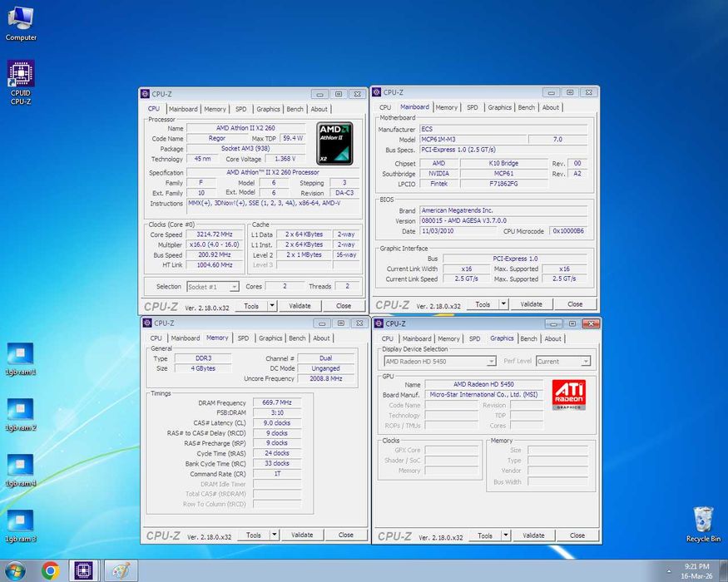Click the Code Name value Regor

click(x=217, y=138)
